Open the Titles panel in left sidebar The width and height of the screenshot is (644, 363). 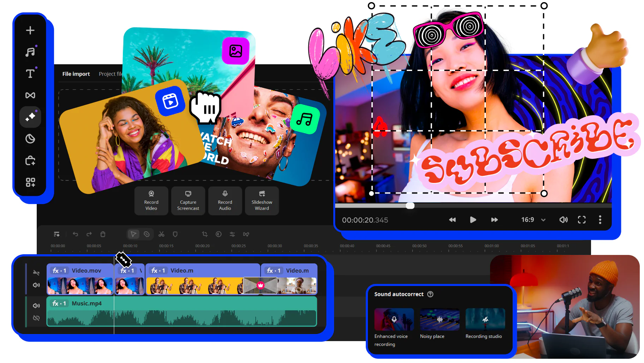coord(30,73)
